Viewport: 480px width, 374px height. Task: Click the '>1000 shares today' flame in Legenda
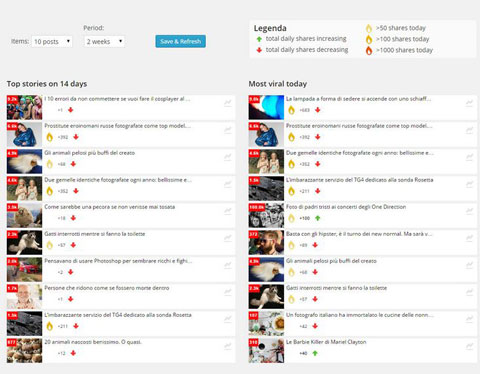pos(369,50)
